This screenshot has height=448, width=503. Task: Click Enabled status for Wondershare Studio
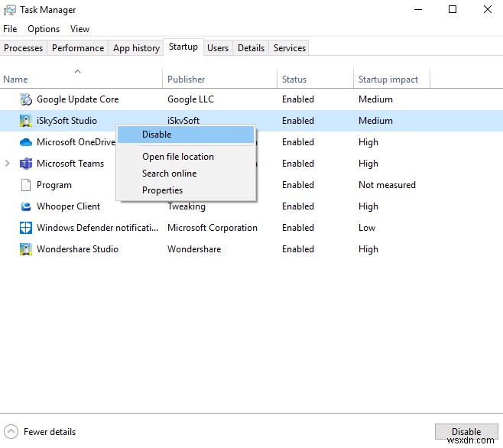tap(298, 249)
